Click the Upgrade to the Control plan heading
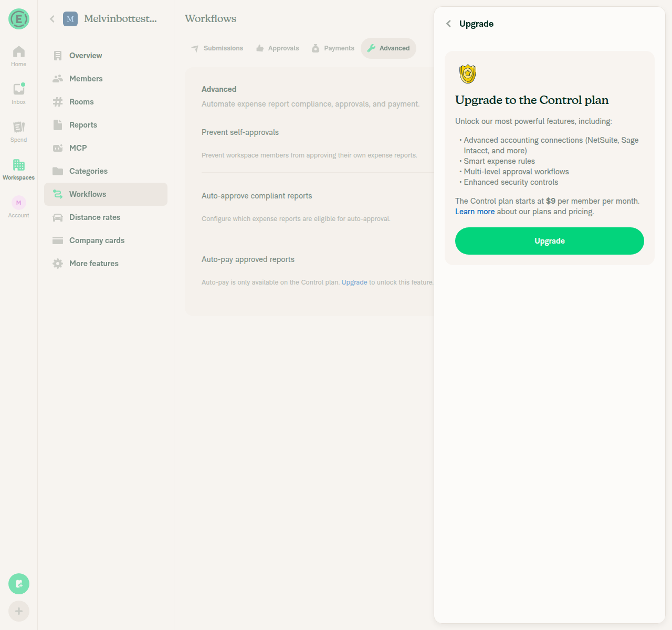This screenshot has width=672, height=630. pos(532,100)
